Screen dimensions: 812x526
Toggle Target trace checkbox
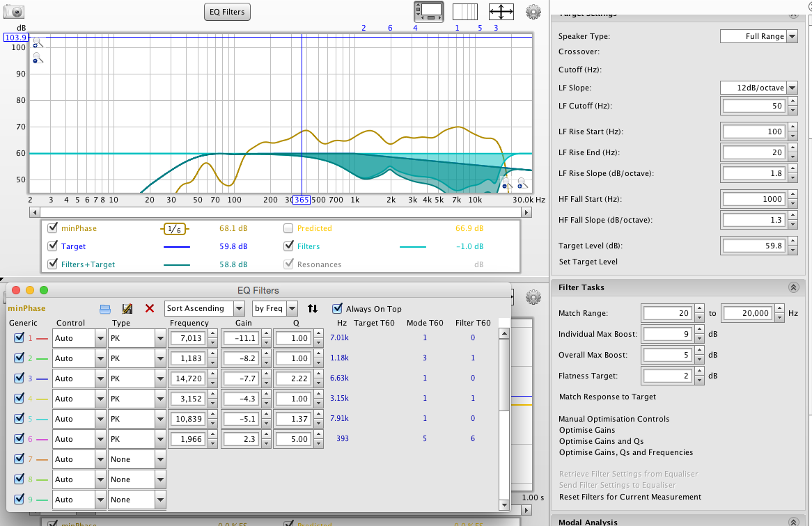tap(52, 246)
